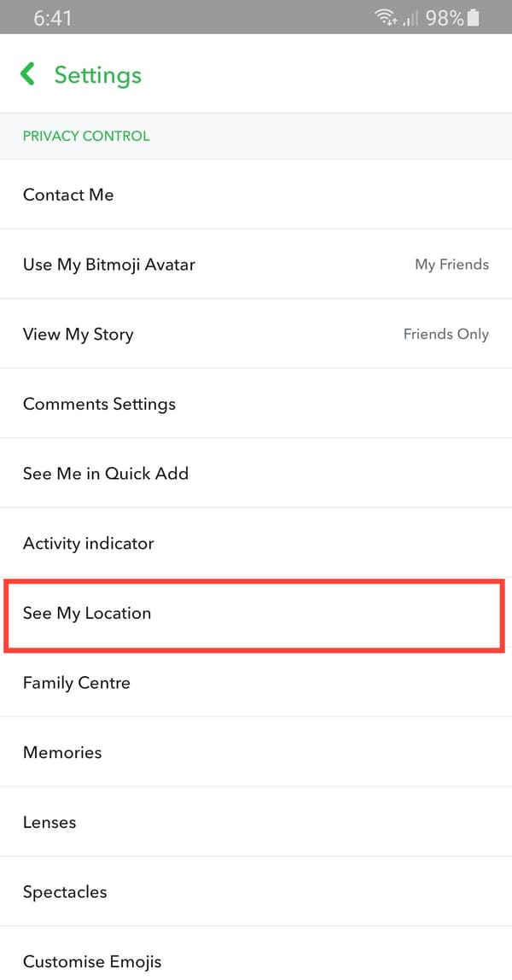
Task: Open the Contact Me settings
Action: click(x=68, y=195)
